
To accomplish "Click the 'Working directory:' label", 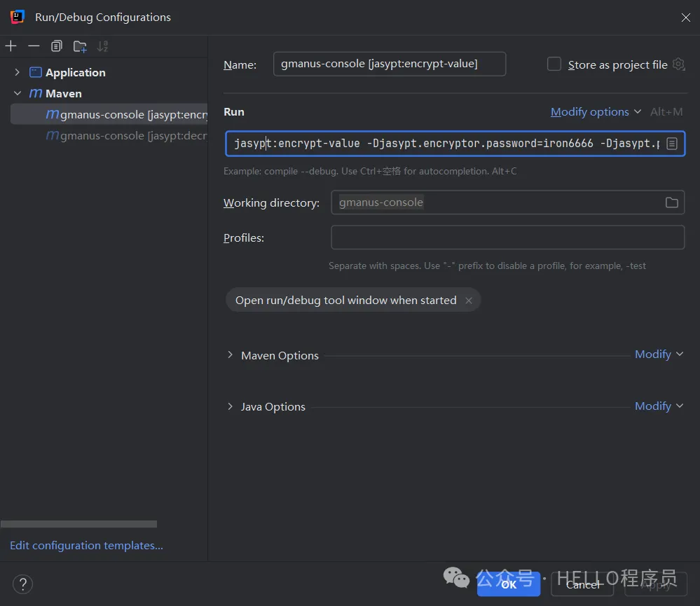I will (x=271, y=203).
